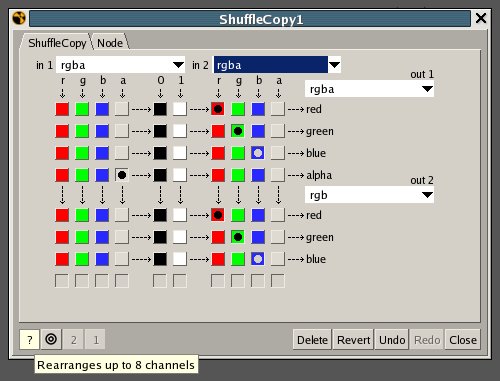This screenshot has height=381, width=500.
Task: Set out 1 green from in 1 green
Action: pyautogui.click(x=82, y=131)
